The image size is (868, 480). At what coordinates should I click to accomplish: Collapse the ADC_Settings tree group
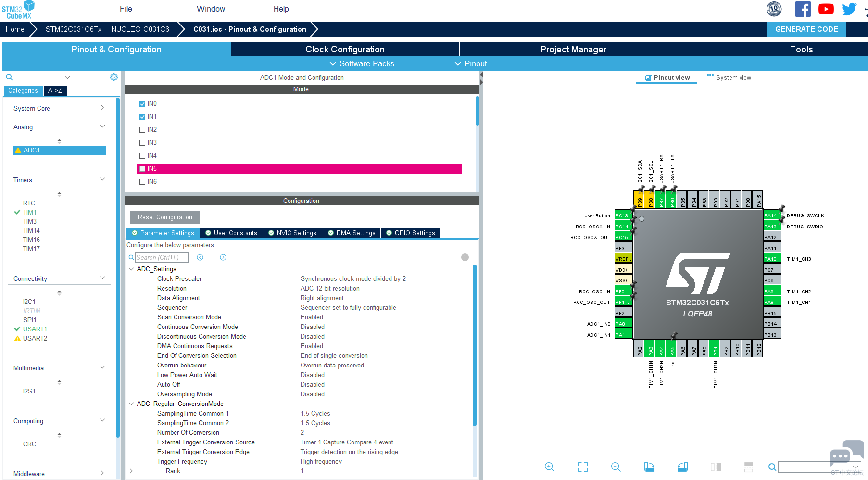coord(131,269)
